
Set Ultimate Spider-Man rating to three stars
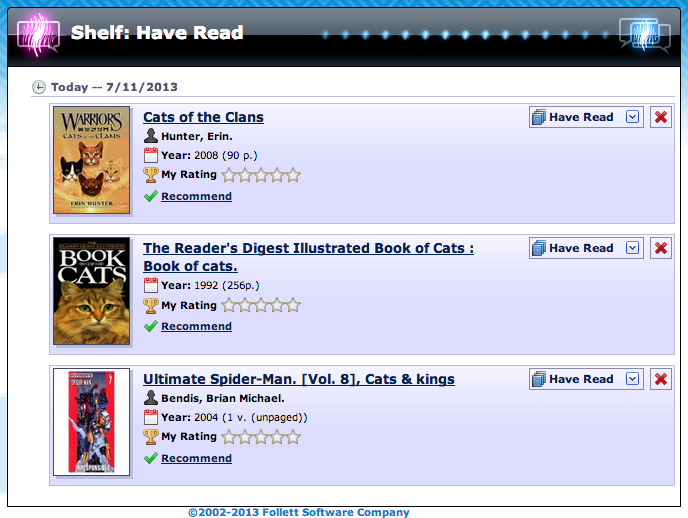click(261, 437)
